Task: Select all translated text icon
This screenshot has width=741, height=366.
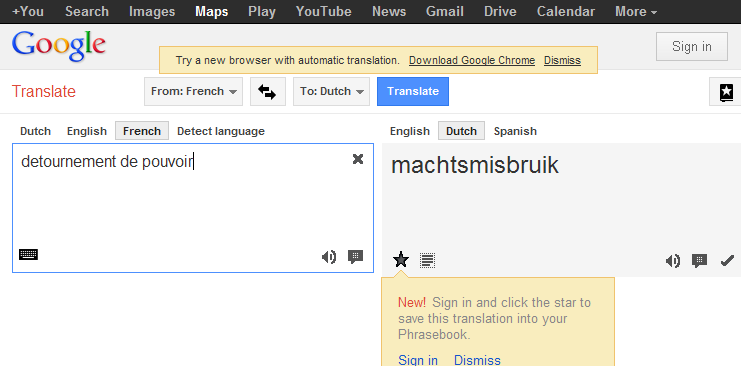Action: point(427,260)
